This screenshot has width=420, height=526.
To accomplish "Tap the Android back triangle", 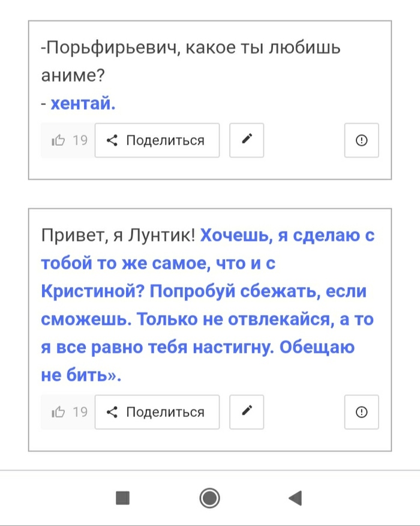I will coord(295,498).
